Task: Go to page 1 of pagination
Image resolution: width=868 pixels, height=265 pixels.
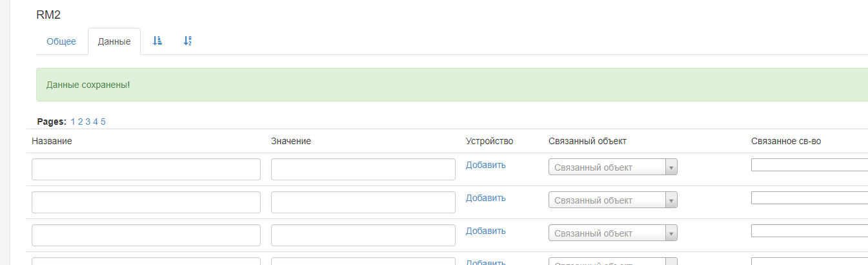Action: click(73, 122)
